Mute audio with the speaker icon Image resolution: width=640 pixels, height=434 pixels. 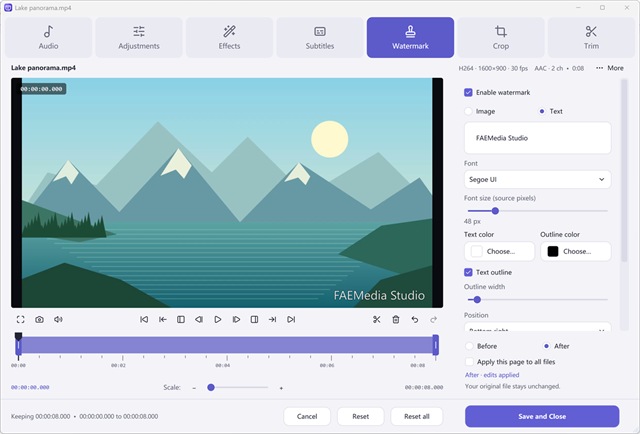tap(58, 319)
